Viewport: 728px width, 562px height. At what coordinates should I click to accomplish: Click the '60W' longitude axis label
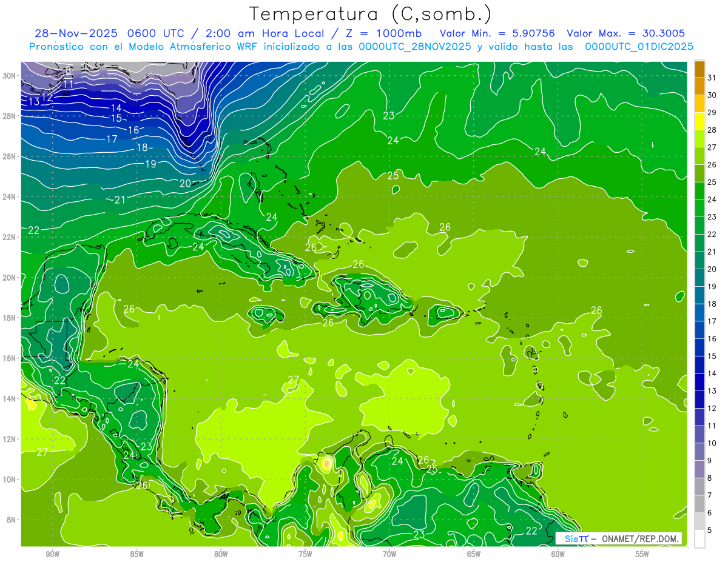tap(558, 554)
